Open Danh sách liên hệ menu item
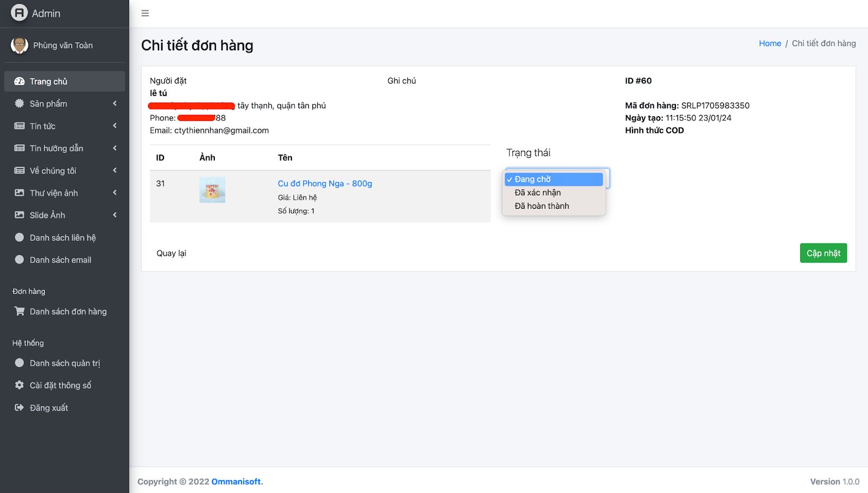 coord(62,238)
